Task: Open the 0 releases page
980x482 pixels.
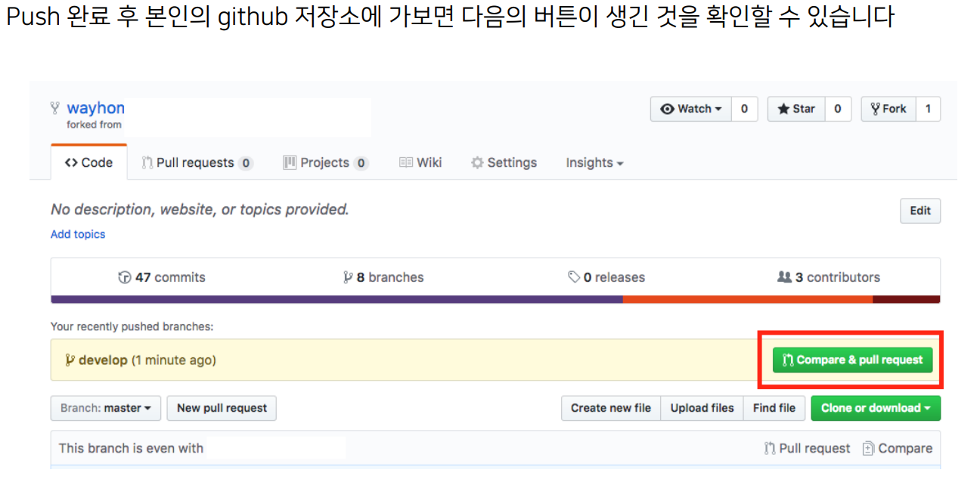Action: pos(606,277)
